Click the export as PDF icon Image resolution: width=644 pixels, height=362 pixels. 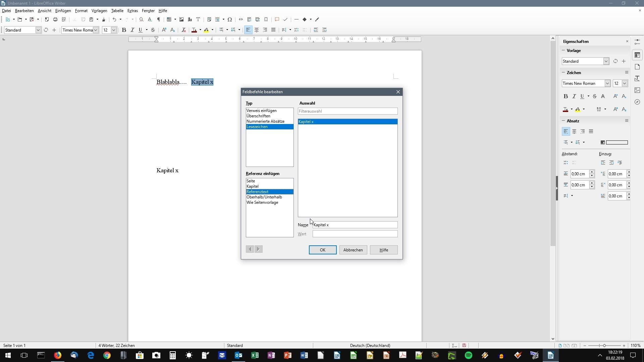pyautogui.click(x=47, y=19)
